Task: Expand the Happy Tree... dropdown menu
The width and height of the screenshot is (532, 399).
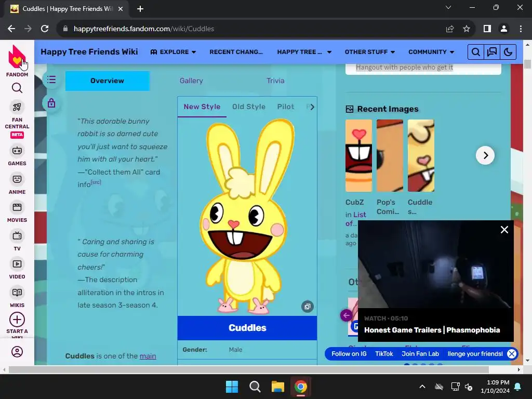Action: 304,52
